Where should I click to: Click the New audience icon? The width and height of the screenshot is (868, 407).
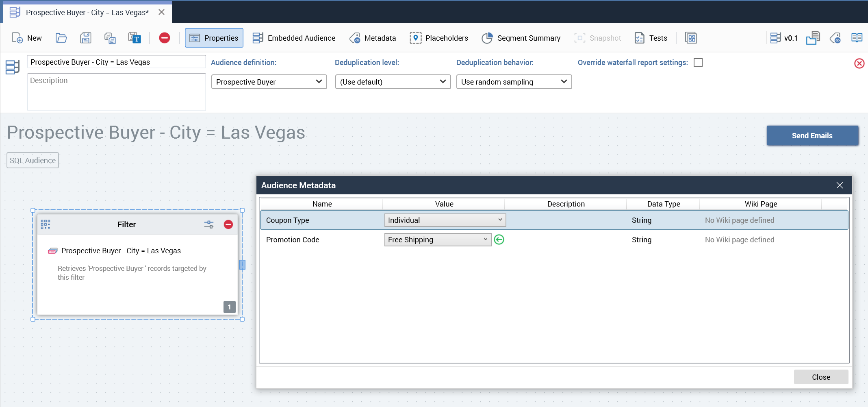point(17,38)
